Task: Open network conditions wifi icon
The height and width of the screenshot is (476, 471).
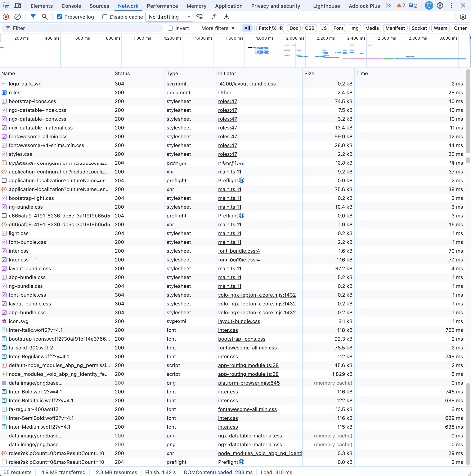Action: (199, 17)
